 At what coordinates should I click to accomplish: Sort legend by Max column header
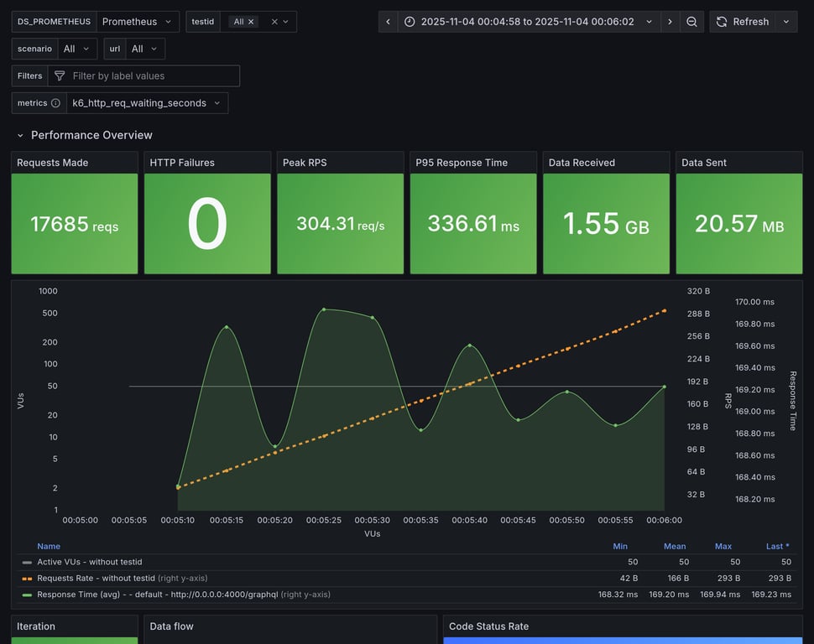(723, 546)
